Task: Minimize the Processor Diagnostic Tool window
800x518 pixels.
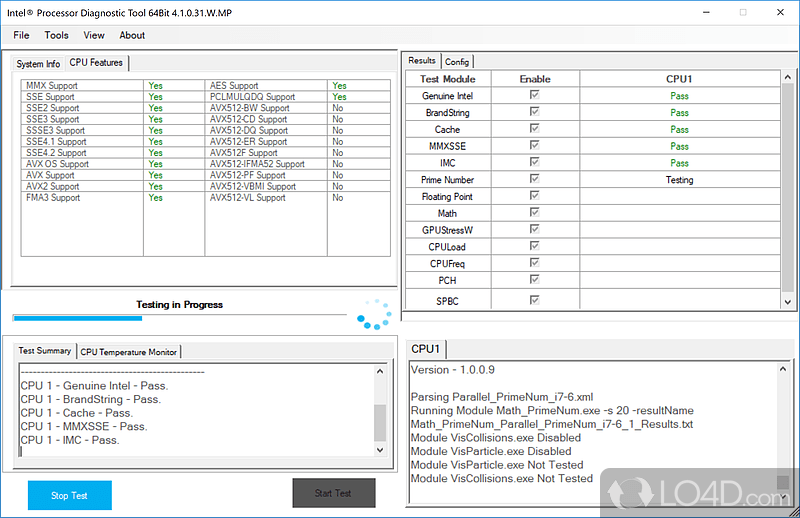Action: point(706,12)
